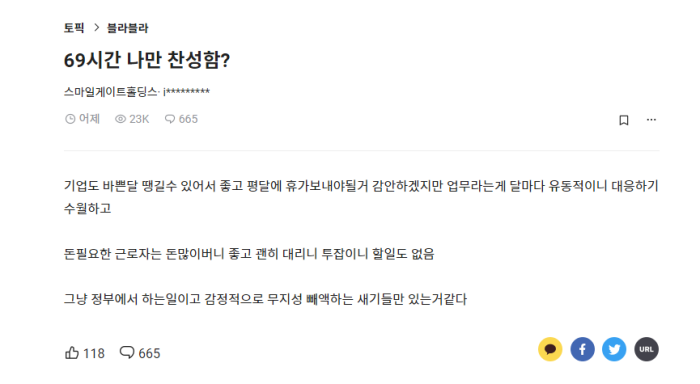Open the three-dot more options menu
The width and height of the screenshot is (700, 384).
coord(651,120)
